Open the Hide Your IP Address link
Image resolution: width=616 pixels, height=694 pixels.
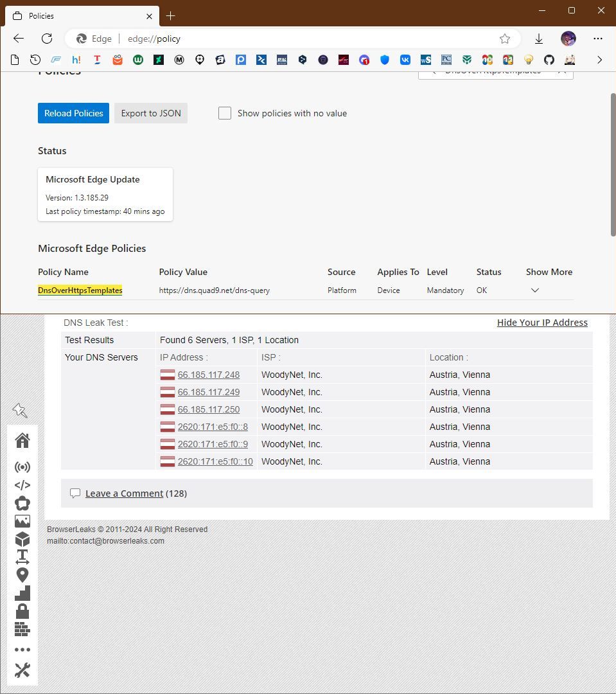[x=542, y=323]
